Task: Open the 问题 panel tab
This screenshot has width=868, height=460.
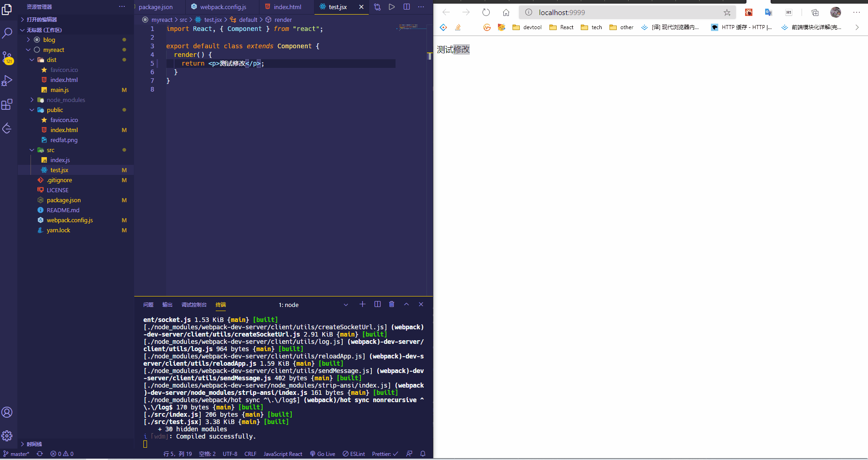Action: (x=148, y=305)
